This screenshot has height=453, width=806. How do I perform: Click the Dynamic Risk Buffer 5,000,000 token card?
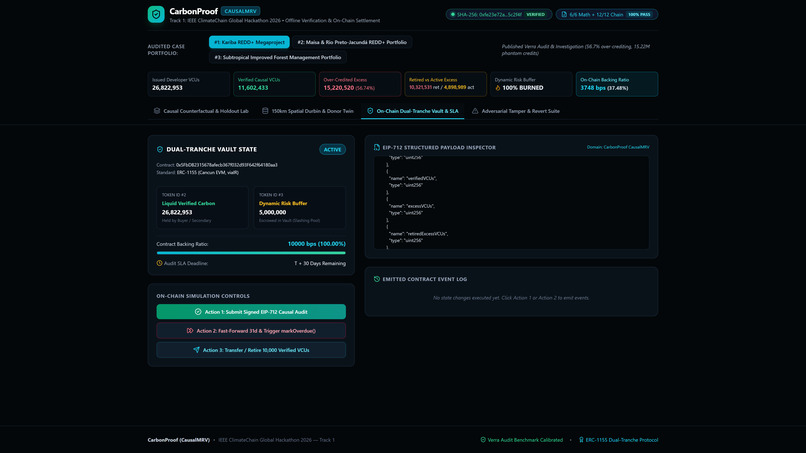300,208
